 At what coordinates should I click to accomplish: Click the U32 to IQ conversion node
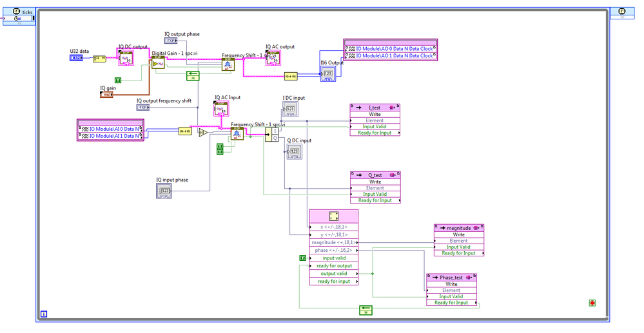tap(100, 59)
